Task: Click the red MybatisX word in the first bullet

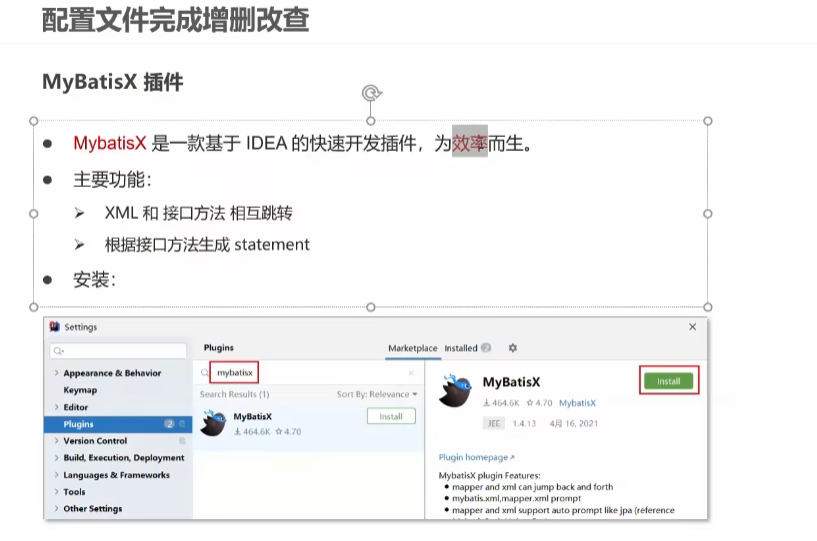Action: pos(109,143)
